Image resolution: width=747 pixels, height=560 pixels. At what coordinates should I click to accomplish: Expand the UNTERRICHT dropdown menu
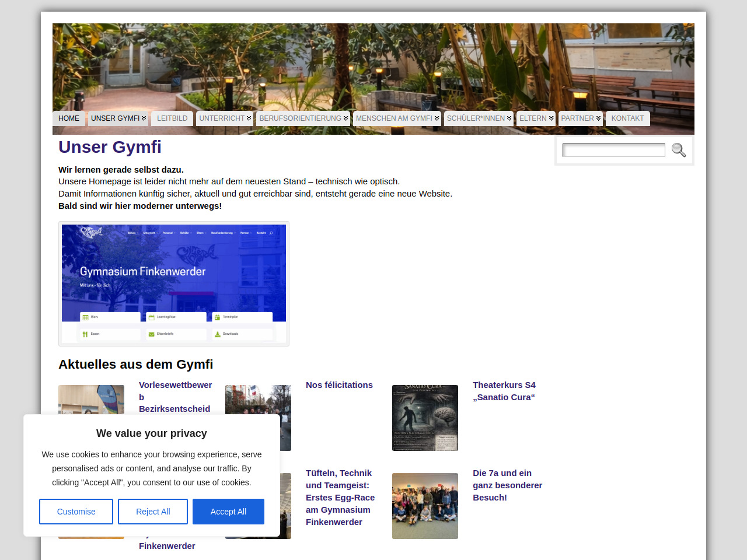(x=225, y=118)
